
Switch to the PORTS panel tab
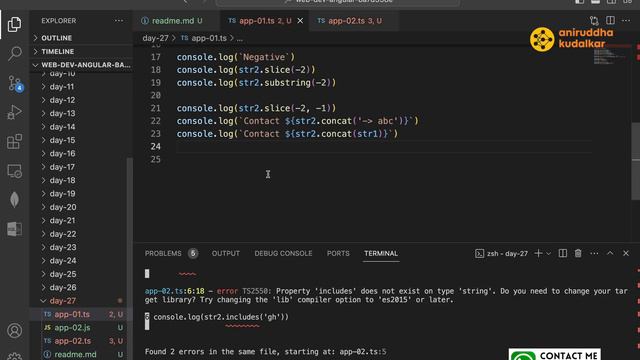click(x=338, y=253)
